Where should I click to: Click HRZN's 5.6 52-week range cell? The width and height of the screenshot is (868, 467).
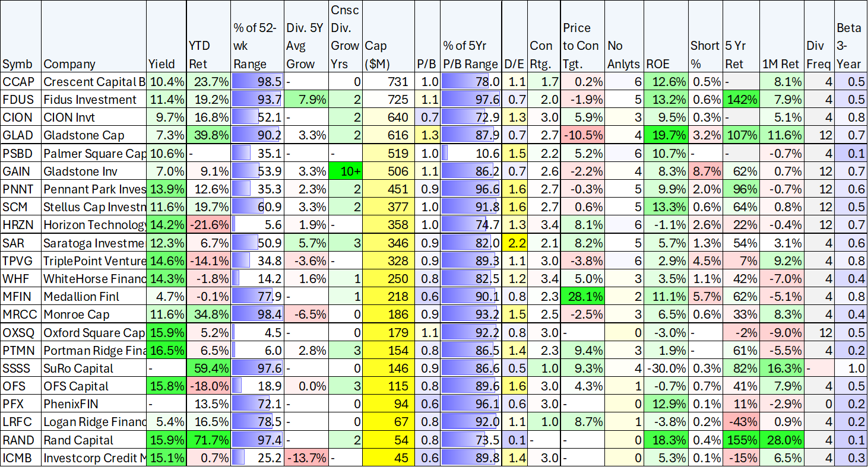(257, 225)
